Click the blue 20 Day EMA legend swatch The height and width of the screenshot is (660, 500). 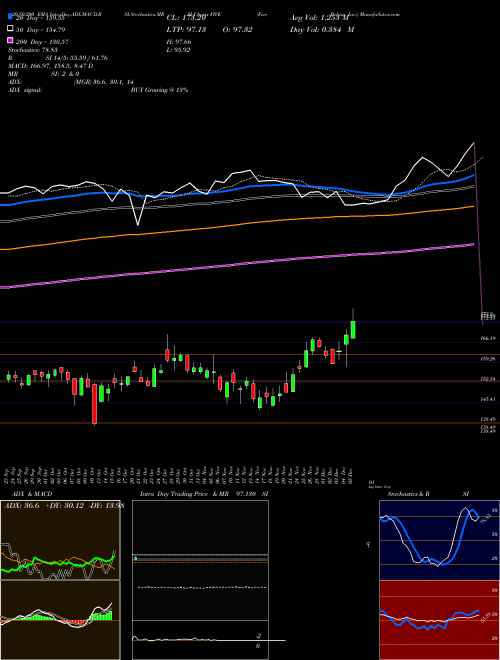11,17
